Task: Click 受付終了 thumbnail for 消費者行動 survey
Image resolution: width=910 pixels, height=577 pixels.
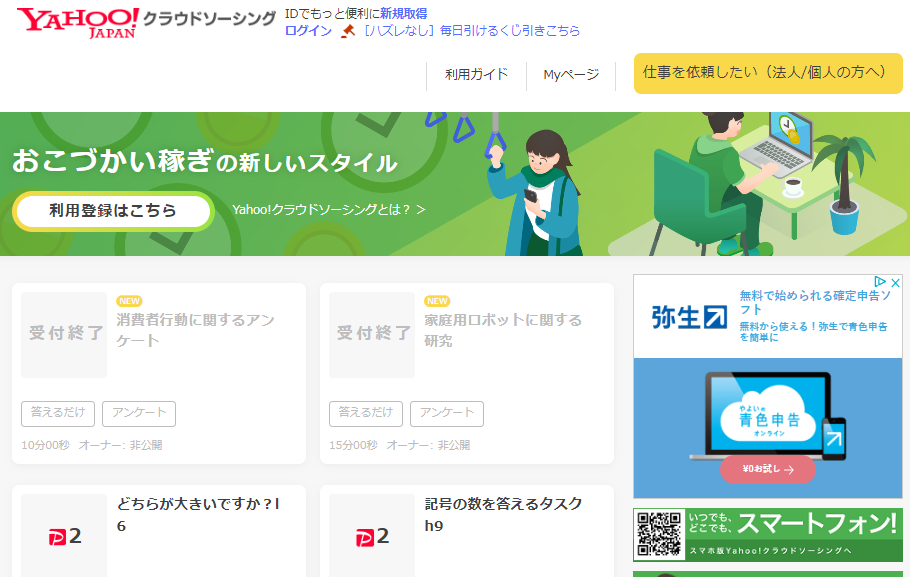Action: click(x=65, y=334)
